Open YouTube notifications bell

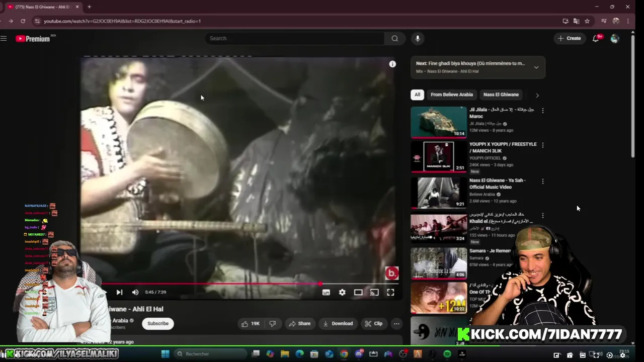596,38
